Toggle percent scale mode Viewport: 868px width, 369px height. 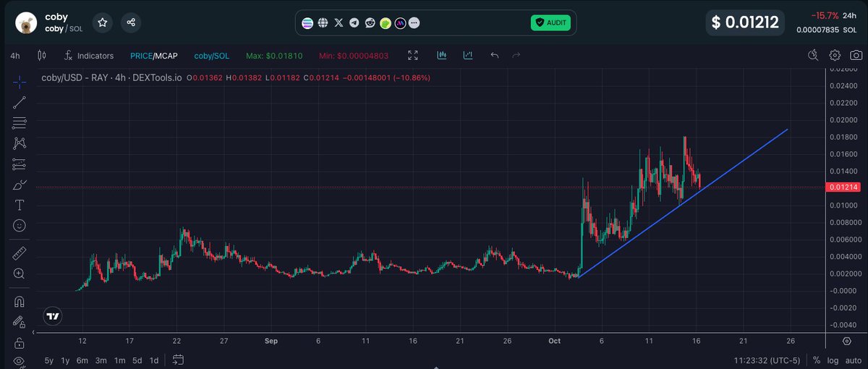coord(817,360)
